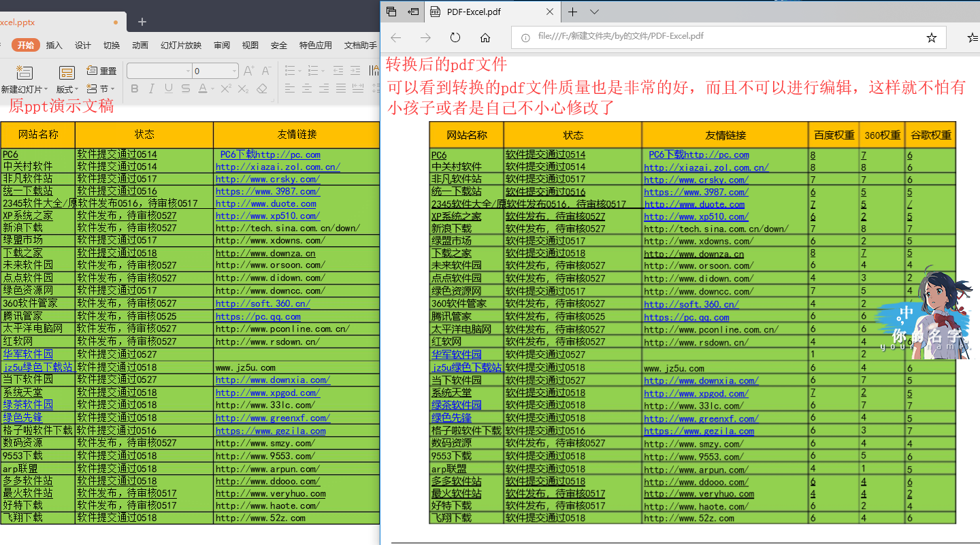Open https://www.gezila.com link in PDF table
980x545 pixels.
click(x=699, y=431)
